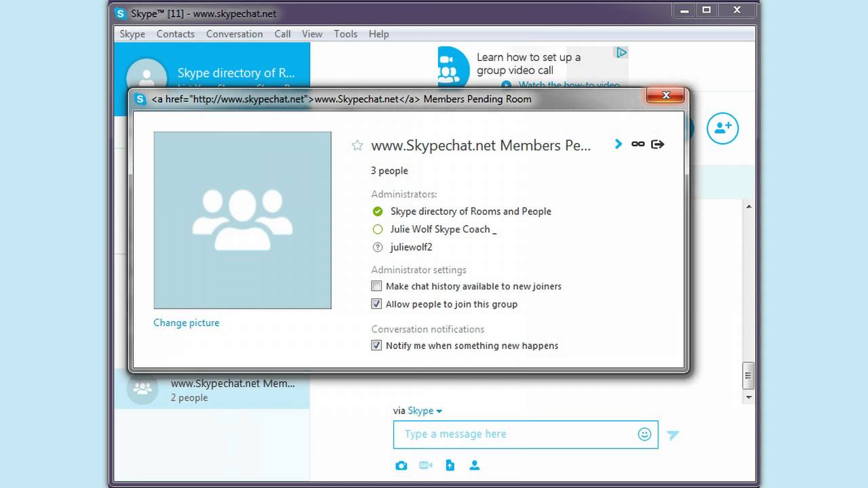
Task: Click the camera send photo icon
Action: (x=401, y=466)
